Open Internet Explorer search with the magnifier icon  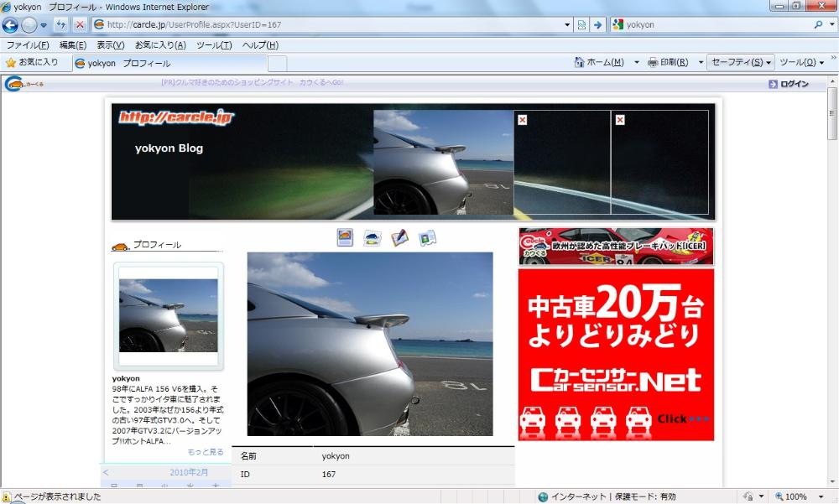820,26
